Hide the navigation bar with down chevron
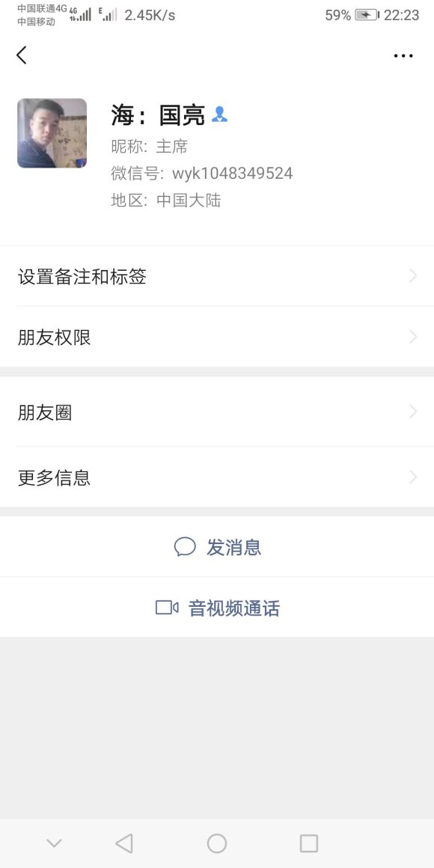This screenshot has width=434, height=868. pyautogui.click(x=54, y=843)
